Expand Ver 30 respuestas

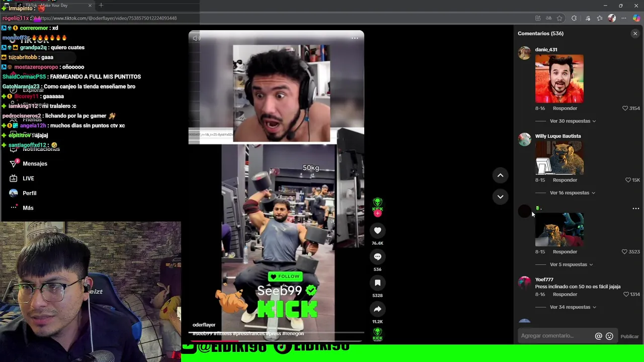(573, 121)
